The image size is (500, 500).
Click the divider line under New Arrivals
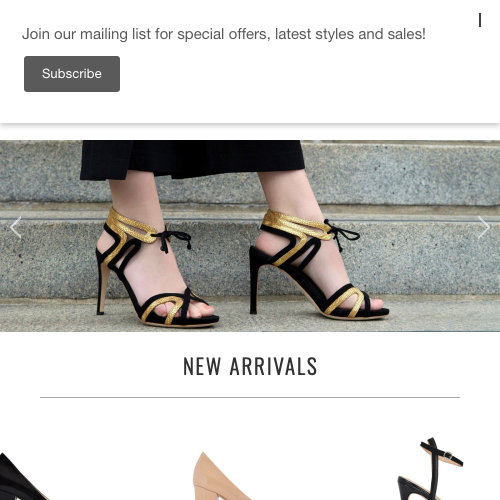tap(250, 397)
